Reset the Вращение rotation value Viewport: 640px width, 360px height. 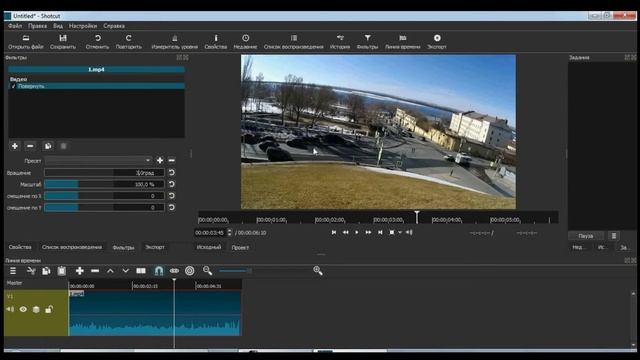[x=172, y=173]
